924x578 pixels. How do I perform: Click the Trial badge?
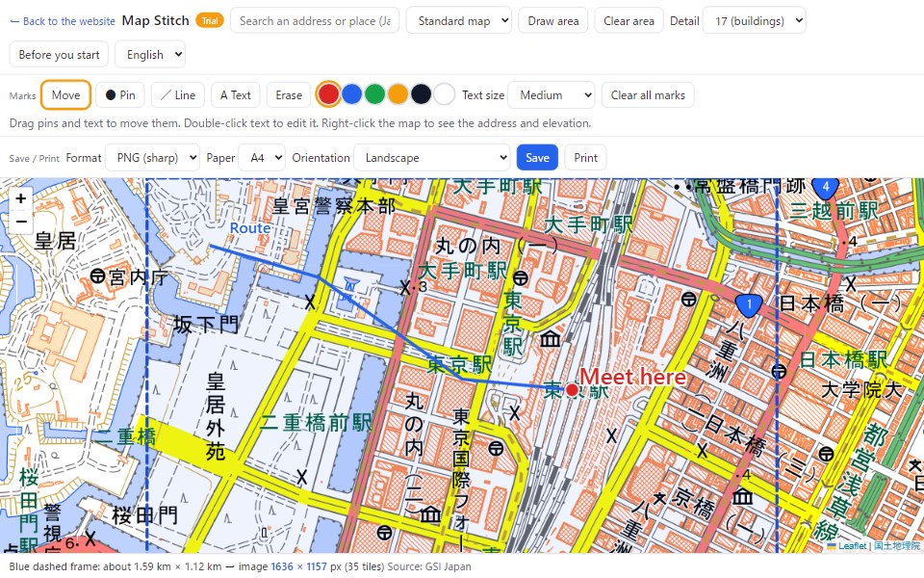coord(210,20)
